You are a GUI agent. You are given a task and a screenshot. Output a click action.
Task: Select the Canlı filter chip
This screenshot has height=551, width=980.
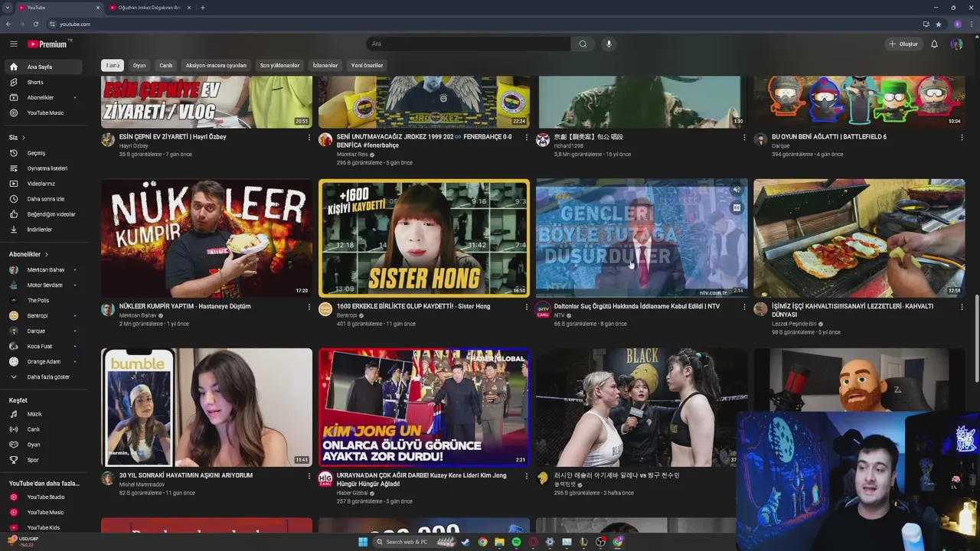coord(166,66)
